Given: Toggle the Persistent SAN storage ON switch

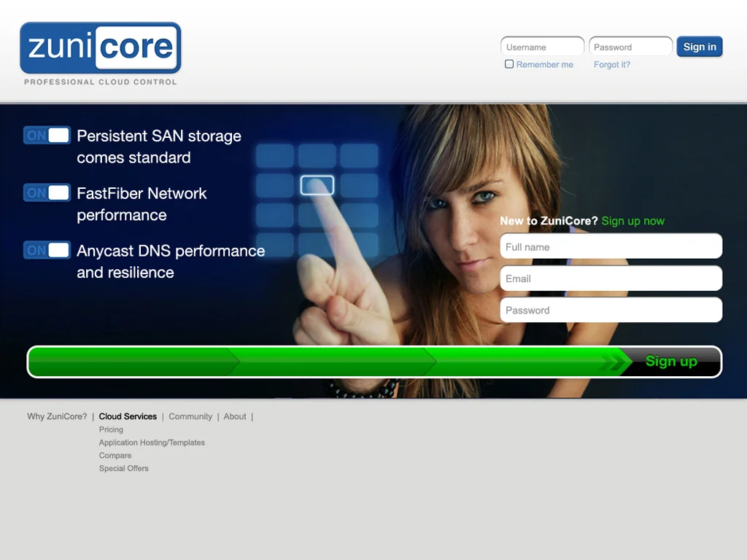Looking at the screenshot, I should 47,135.
